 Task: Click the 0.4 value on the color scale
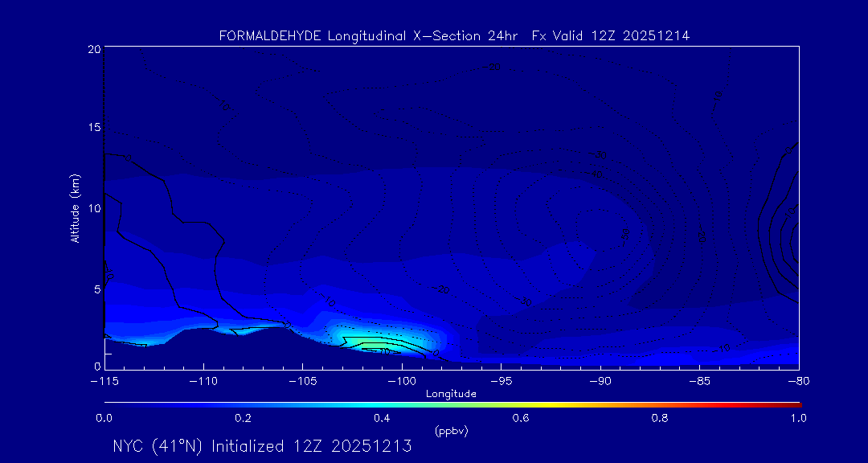[x=382, y=418]
